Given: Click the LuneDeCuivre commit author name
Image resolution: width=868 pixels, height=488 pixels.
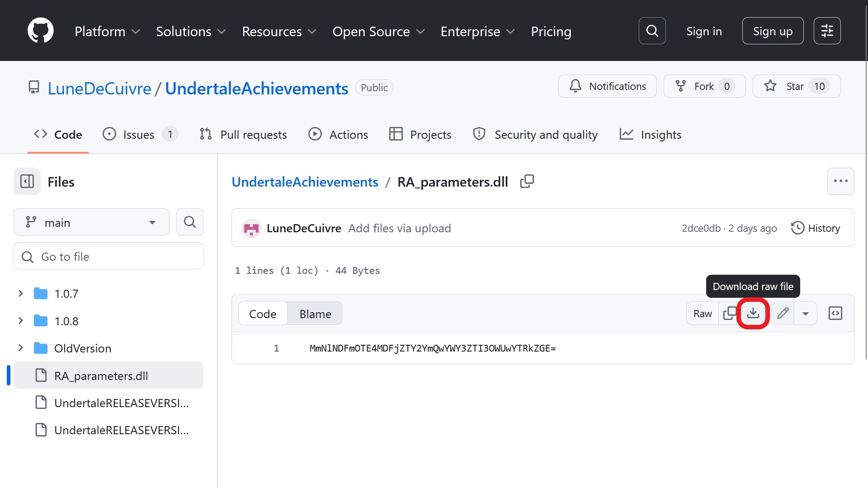Looking at the screenshot, I should 304,228.
